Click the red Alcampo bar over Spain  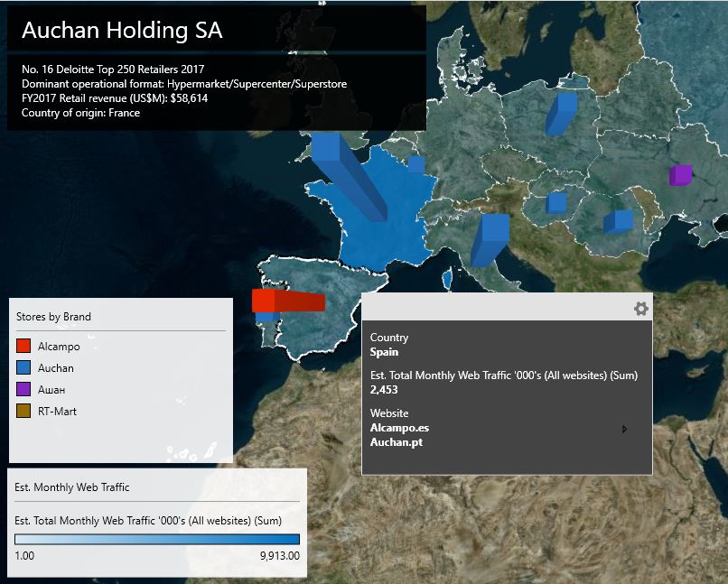[288, 301]
